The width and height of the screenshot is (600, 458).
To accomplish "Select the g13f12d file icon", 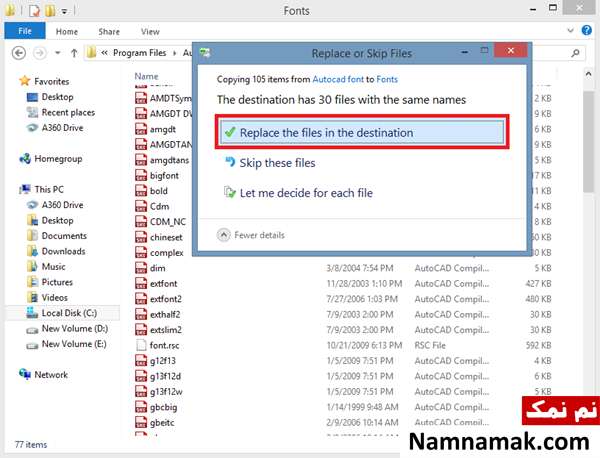I will [141, 376].
